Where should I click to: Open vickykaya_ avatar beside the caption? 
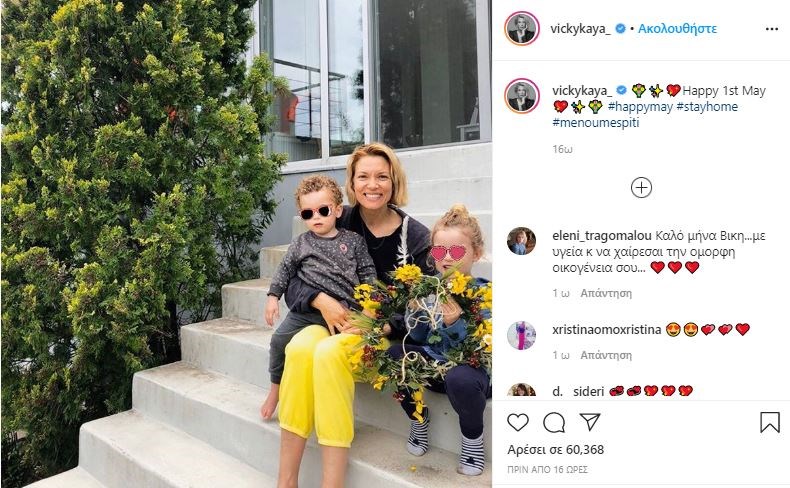tap(521, 96)
